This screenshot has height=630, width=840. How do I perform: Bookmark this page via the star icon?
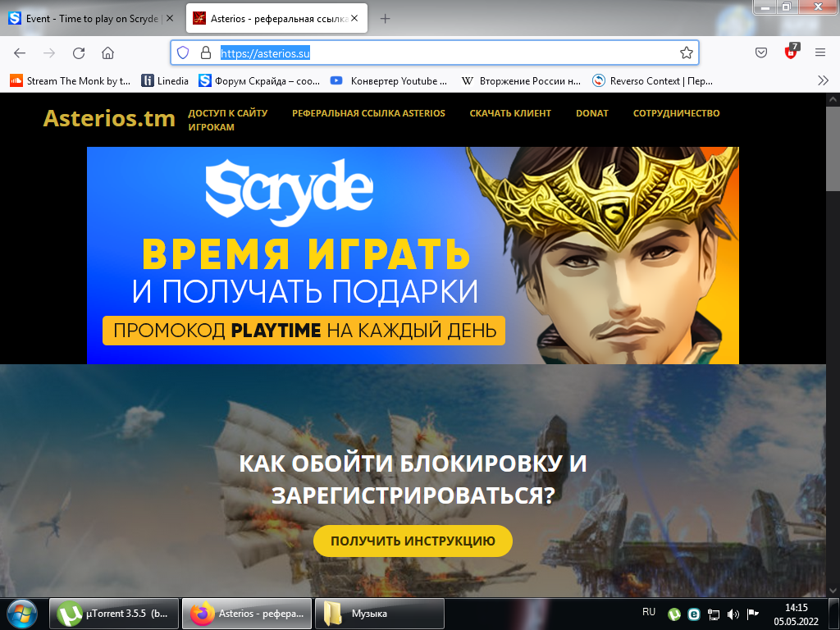point(686,52)
